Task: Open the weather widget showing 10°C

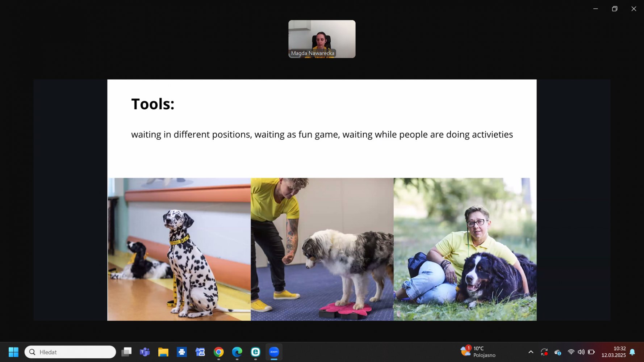Action: click(478, 352)
